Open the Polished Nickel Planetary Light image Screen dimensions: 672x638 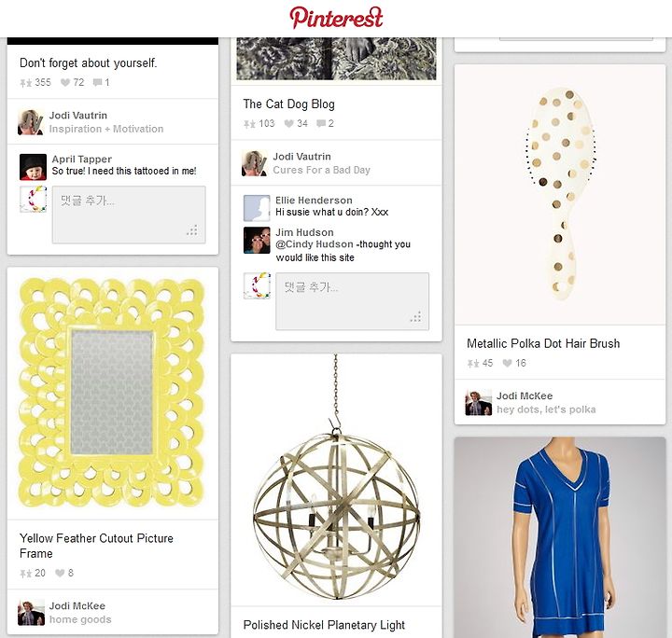click(x=336, y=479)
